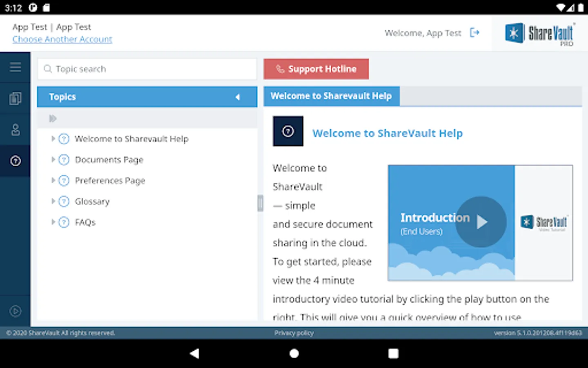Expand the Welcome to Sharevault Help topic
The height and width of the screenshot is (368, 588).
[53, 139]
